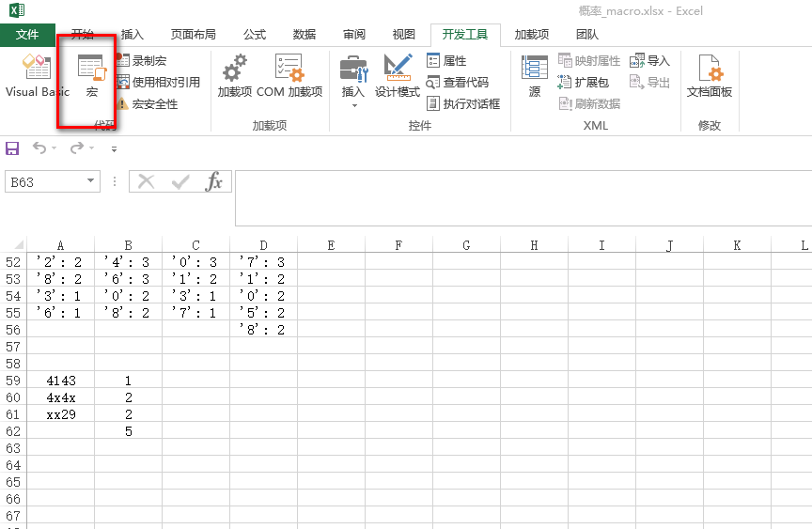Select cell A52 containing '2': 2
This screenshot has height=529, width=812.
[x=60, y=262]
